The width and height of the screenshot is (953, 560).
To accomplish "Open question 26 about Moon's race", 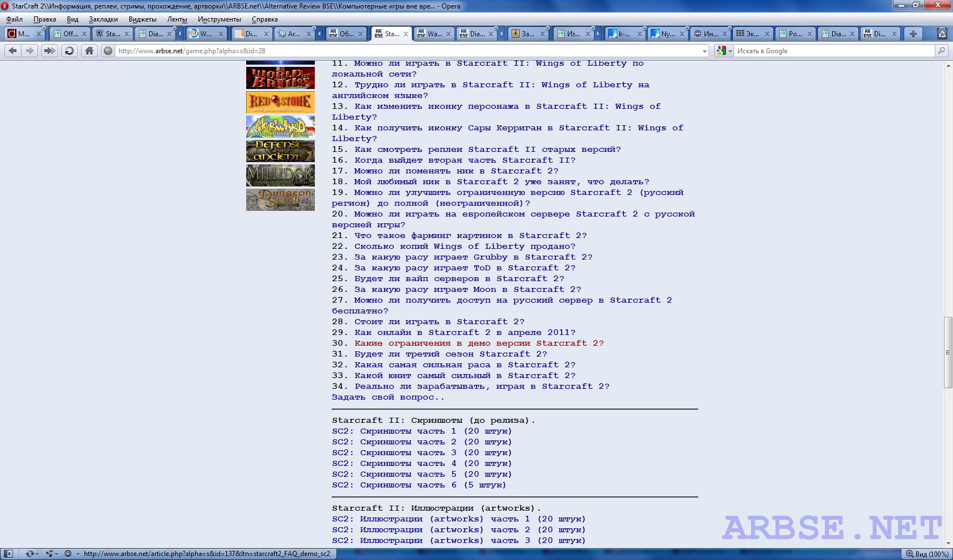I will (x=468, y=290).
